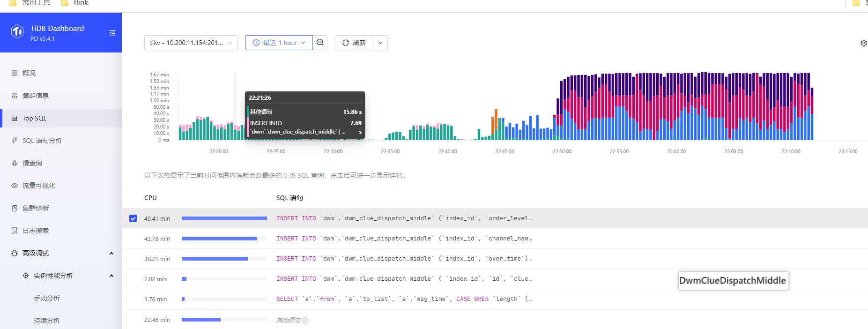Screen dimensions: 868x329
Task: Click the 刷新 refresh button
Action: (354, 43)
